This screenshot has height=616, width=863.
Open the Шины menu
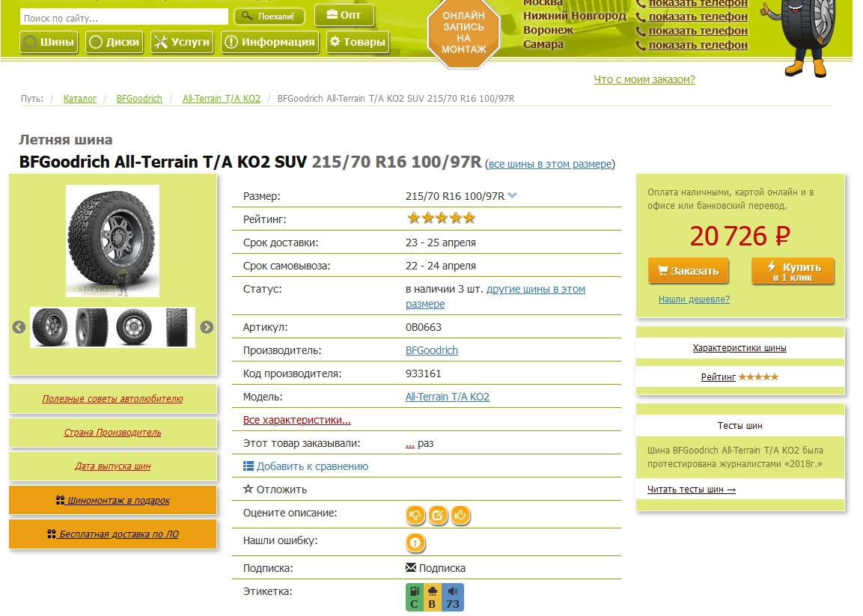(49, 42)
